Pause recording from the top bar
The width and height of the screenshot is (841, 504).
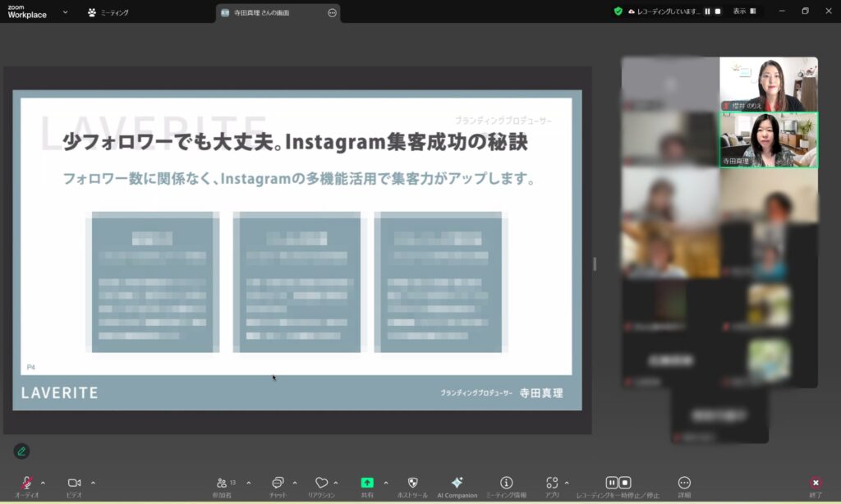tap(707, 11)
